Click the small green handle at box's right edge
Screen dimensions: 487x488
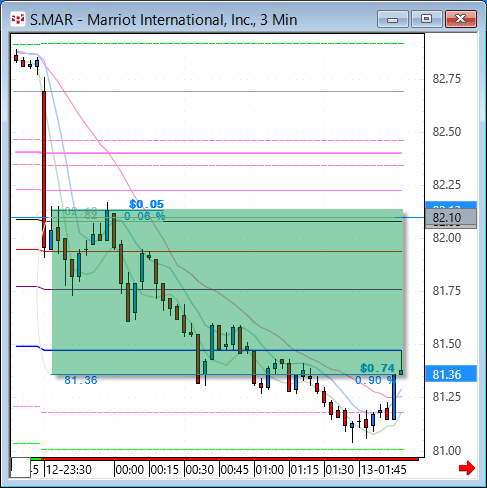(x=401, y=372)
